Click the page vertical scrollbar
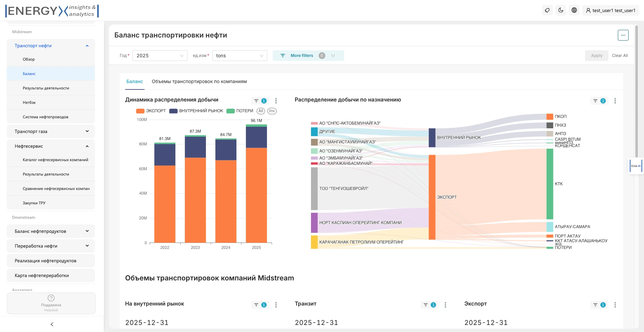Viewport: 644px width, 332px height. click(636, 91)
